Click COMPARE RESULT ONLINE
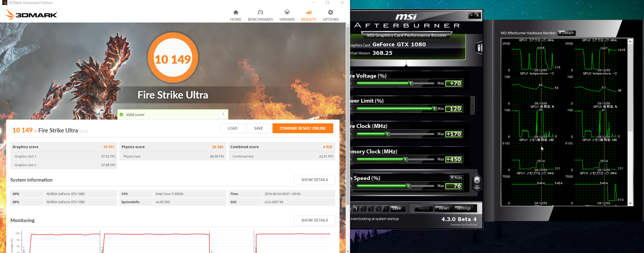The height and width of the screenshot is (253, 644). coord(303,128)
